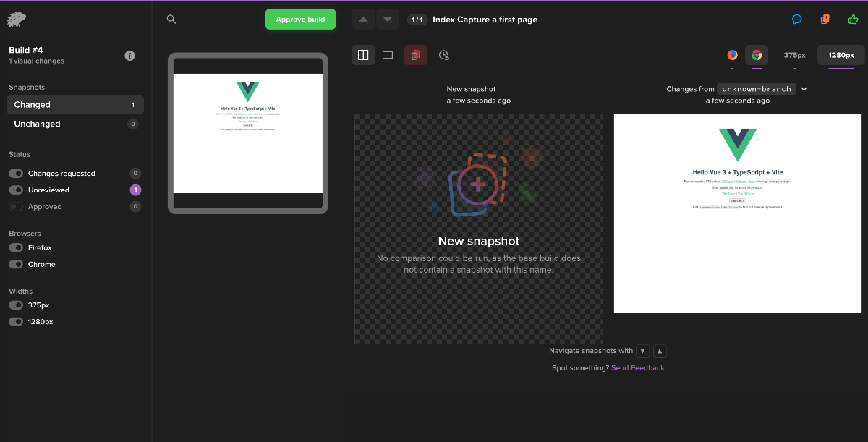
Task: Click the Build #4 heading
Action: pos(26,50)
